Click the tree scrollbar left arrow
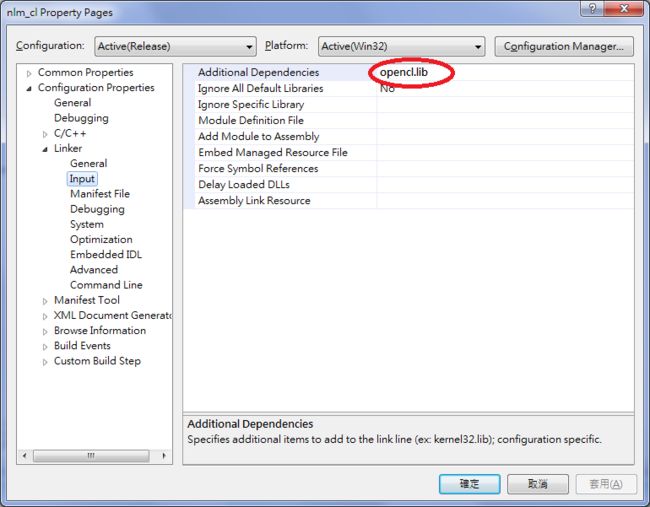Viewport: 650px width, 507px height. 24,456
